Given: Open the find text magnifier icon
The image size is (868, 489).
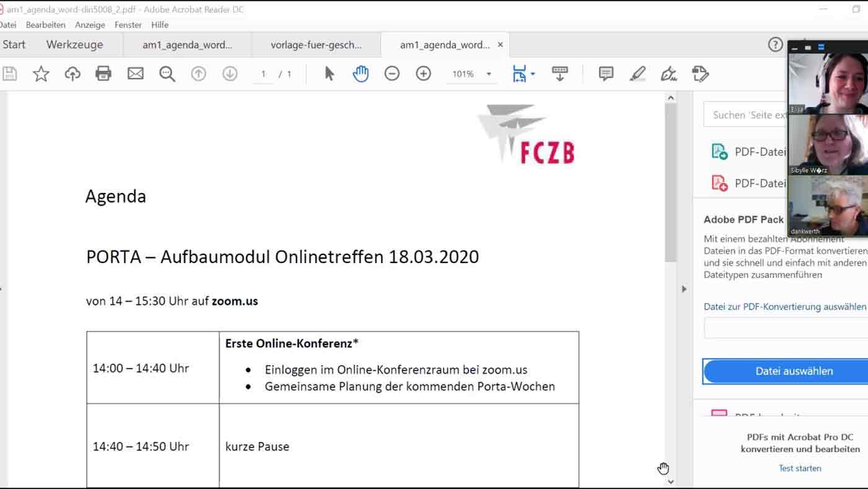Looking at the screenshot, I should (x=167, y=74).
